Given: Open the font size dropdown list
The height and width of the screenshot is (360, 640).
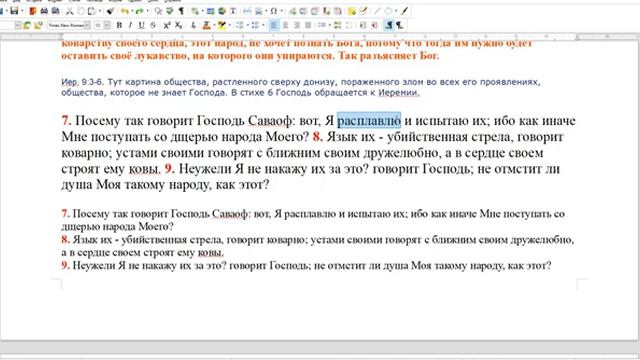Looking at the screenshot, I should pyautogui.click(x=107, y=25).
